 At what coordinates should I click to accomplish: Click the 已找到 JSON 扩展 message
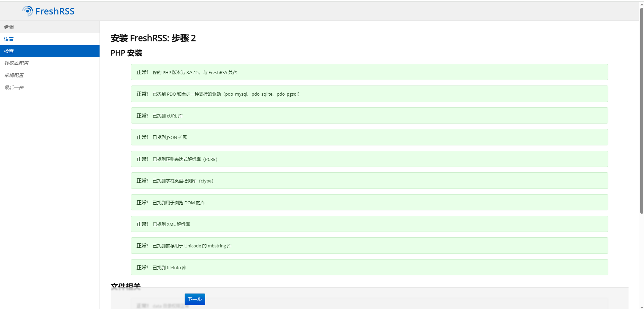click(x=369, y=137)
